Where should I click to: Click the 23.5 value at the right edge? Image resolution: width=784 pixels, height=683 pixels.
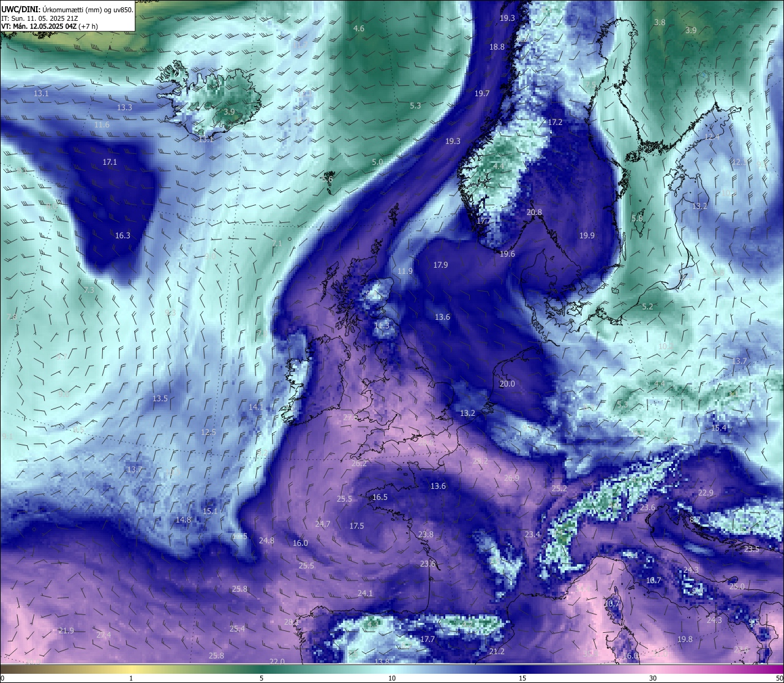(x=752, y=549)
